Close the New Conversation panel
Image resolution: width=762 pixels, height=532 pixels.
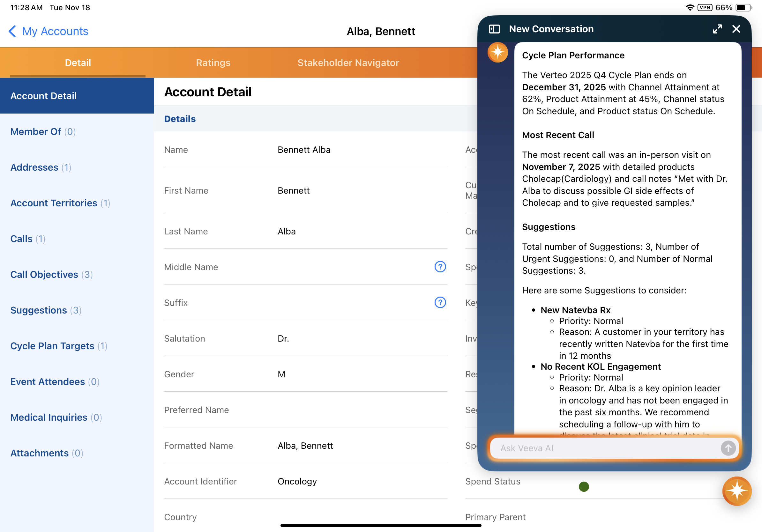736,29
